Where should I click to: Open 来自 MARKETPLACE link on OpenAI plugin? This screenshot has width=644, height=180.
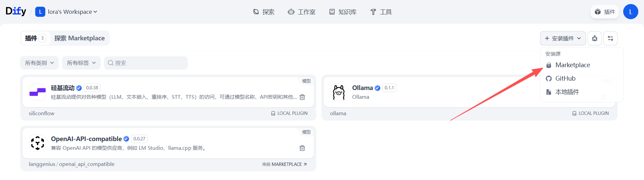[x=284, y=164]
